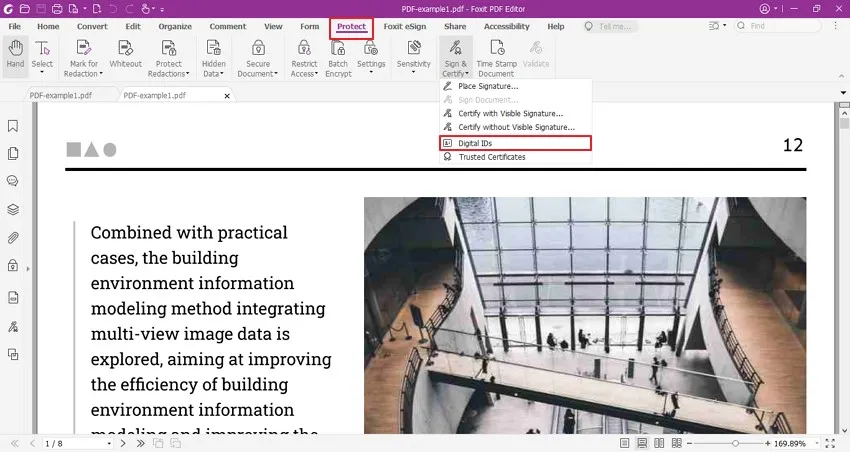Open the Attachments side panel
This screenshot has width=850, height=452.
pos(13,238)
